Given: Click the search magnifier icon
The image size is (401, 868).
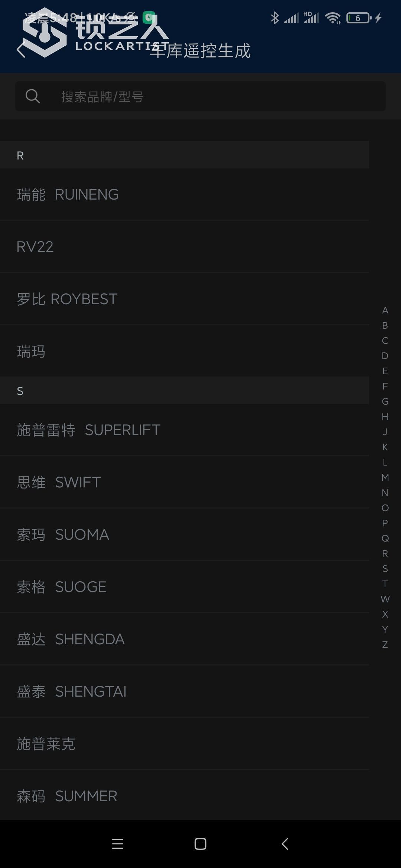Looking at the screenshot, I should click(33, 96).
